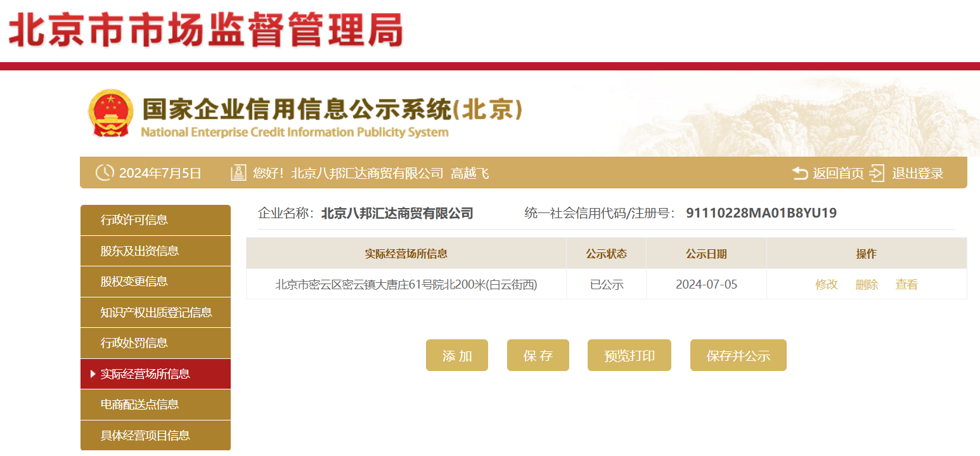The width and height of the screenshot is (980, 456).
Task: Select 股权变更信息 sidebar item
Action: pyautogui.click(x=155, y=282)
